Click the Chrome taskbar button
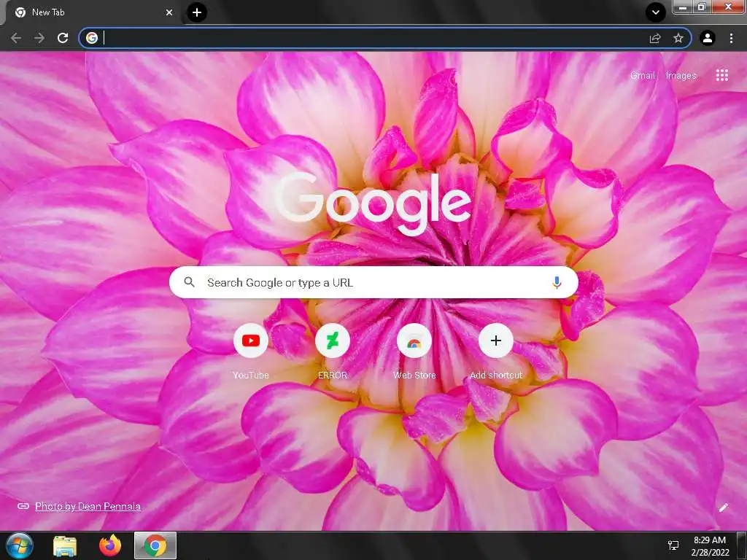Viewport: 747px width, 560px height. [x=155, y=545]
